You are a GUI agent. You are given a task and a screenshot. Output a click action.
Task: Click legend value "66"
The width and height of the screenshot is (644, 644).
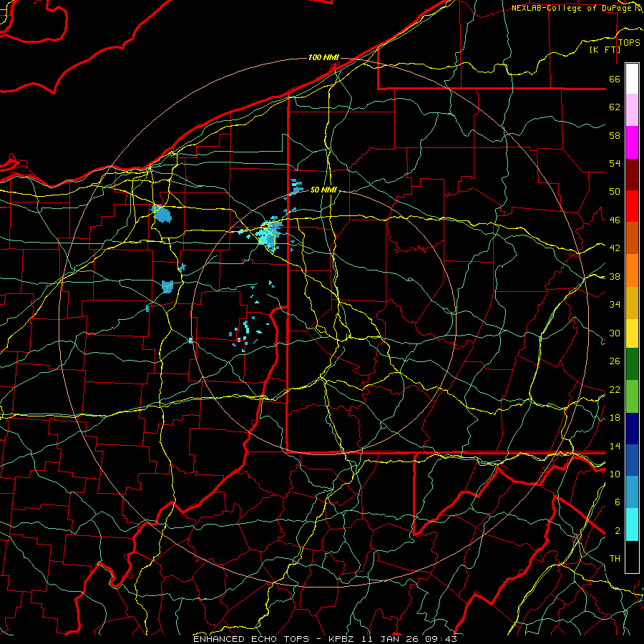click(x=615, y=79)
